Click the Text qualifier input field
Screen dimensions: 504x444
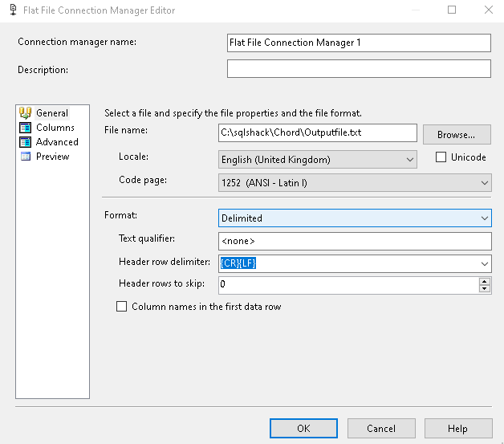click(x=354, y=241)
